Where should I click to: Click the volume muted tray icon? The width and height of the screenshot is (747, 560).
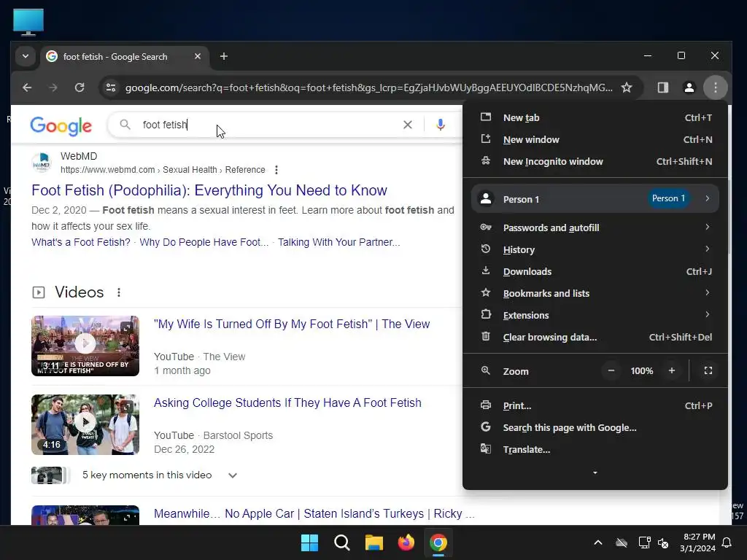pyautogui.click(x=663, y=542)
